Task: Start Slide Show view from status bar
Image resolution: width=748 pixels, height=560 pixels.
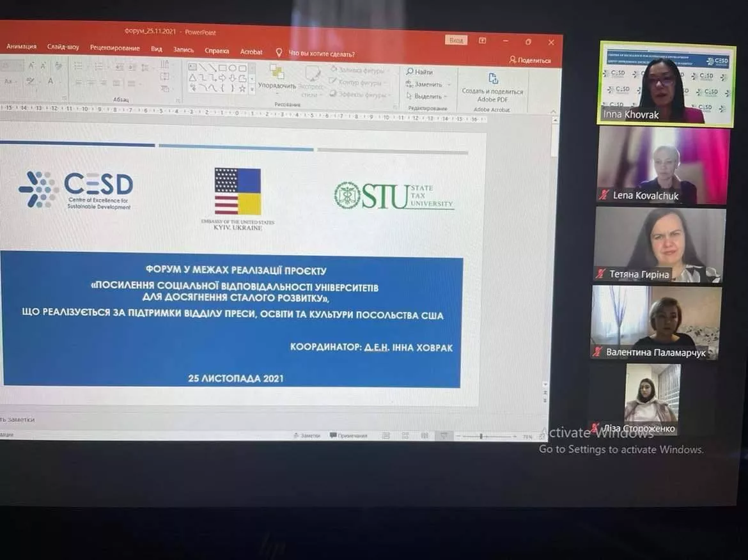Action: pyautogui.click(x=444, y=436)
